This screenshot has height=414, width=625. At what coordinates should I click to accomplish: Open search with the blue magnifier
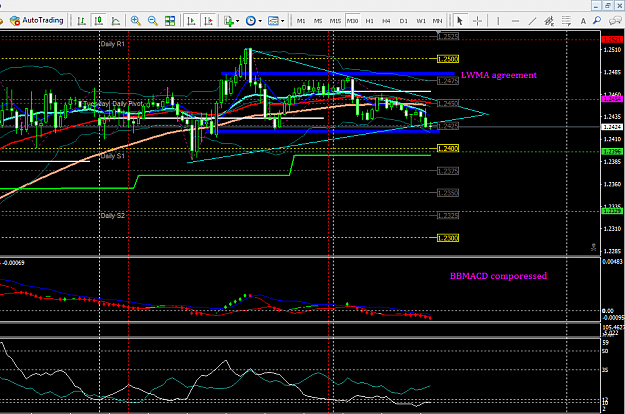[x=597, y=21]
